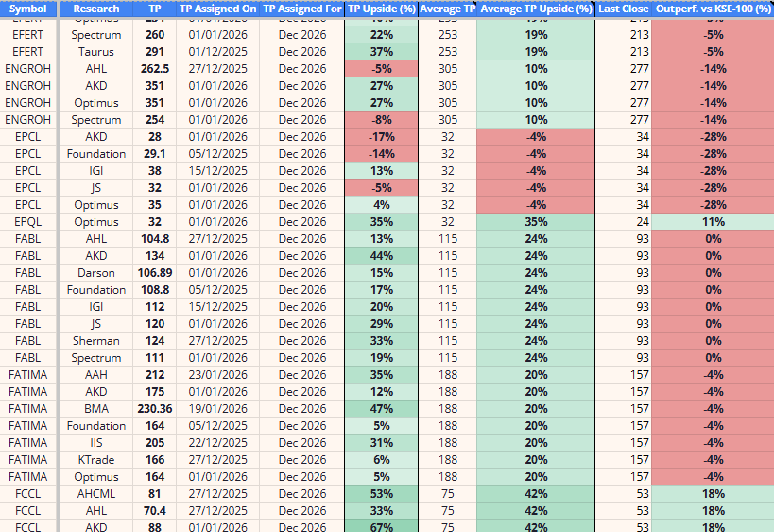This screenshot has height=532, width=774.
Task: Select the TP value 70.4 for FCCL AHL
Action: pyautogui.click(x=155, y=511)
